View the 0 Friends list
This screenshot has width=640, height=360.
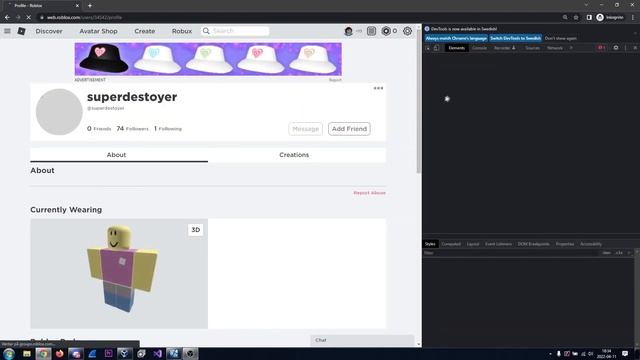[x=99, y=129]
